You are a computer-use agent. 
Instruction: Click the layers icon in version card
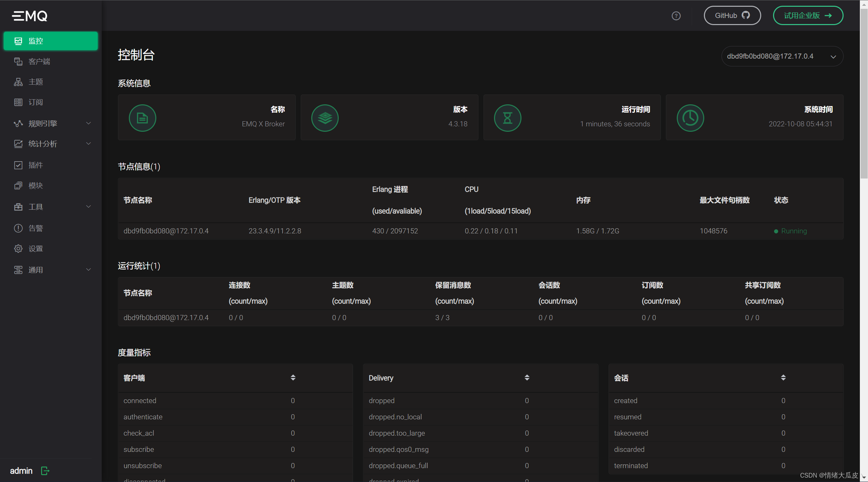(325, 118)
